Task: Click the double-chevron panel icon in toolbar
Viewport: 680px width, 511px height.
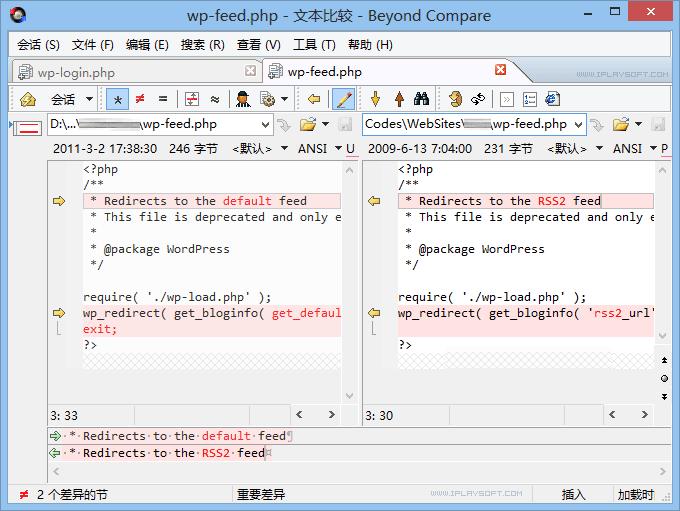Action: (x=507, y=99)
